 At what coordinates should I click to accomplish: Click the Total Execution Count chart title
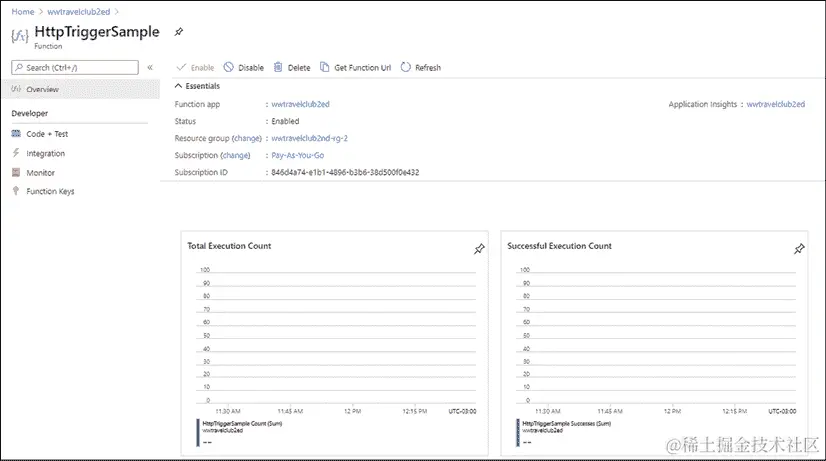[x=229, y=246]
